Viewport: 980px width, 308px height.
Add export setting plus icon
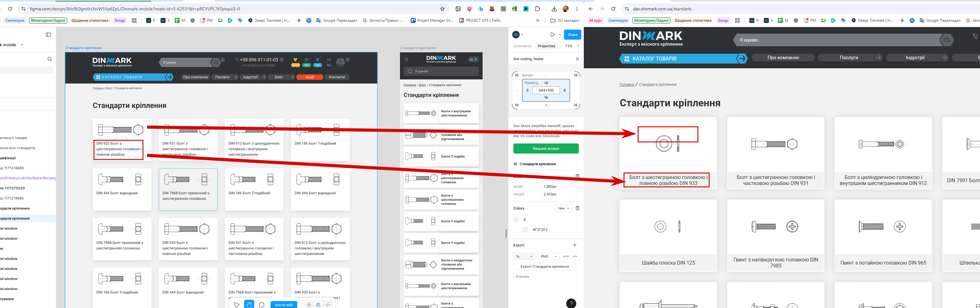(575, 245)
